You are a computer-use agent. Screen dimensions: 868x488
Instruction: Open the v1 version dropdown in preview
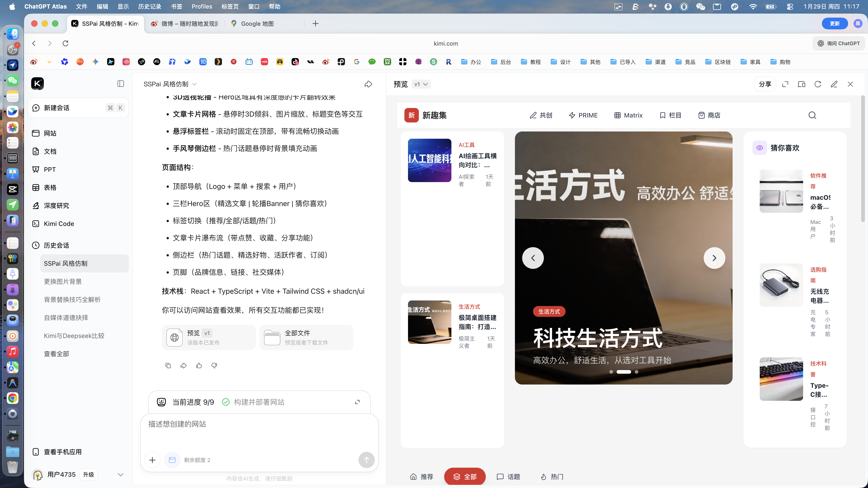pos(421,84)
